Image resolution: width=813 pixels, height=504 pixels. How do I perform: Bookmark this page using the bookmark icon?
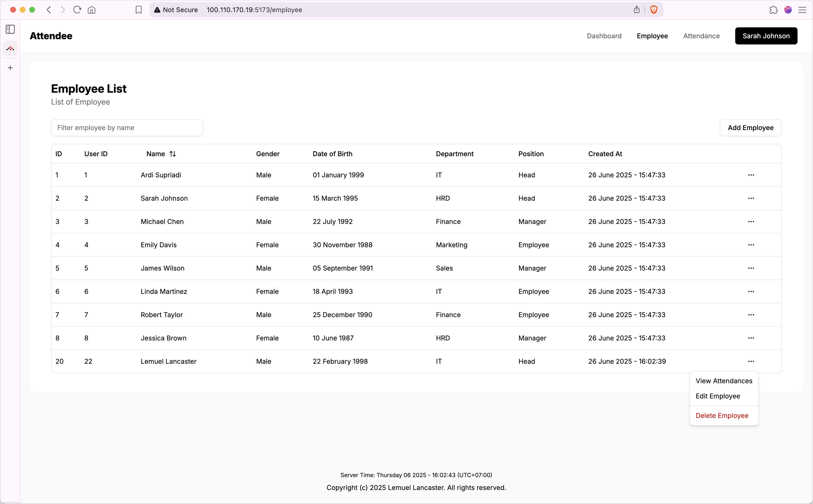click(138, 10)
